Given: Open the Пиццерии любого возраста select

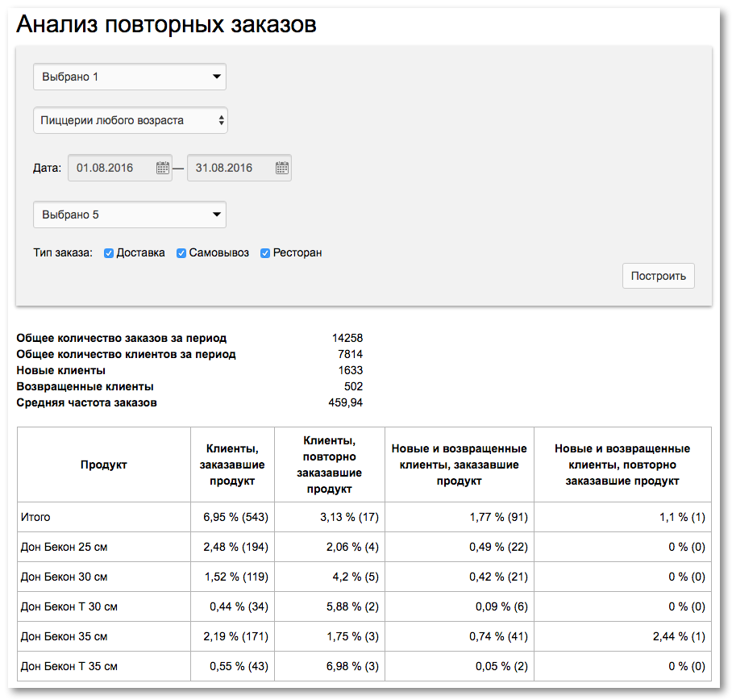Looking at the screenshot, I should click(131, 120).
